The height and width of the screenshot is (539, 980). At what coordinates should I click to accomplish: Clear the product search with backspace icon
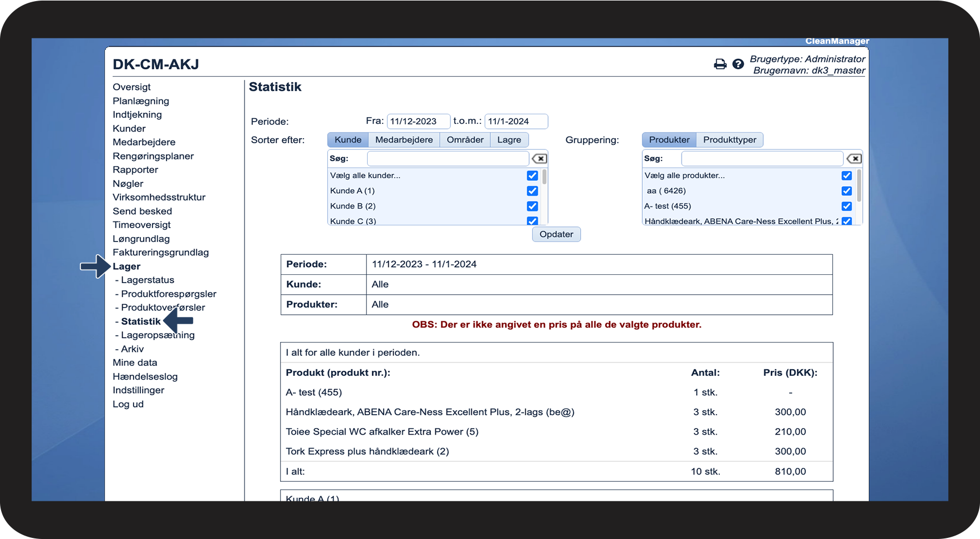854,159
